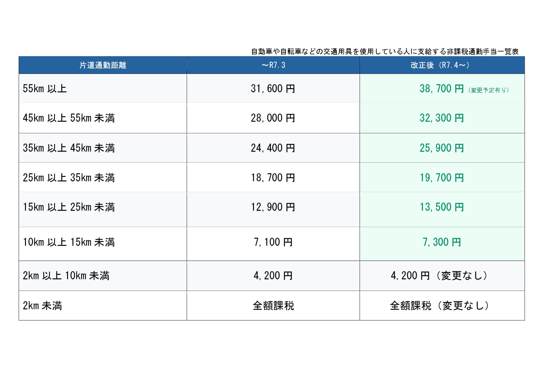Click the 31,600 円 cell
Image resolution: width=555 pixels, height=392 pixels.
point(273,89)
